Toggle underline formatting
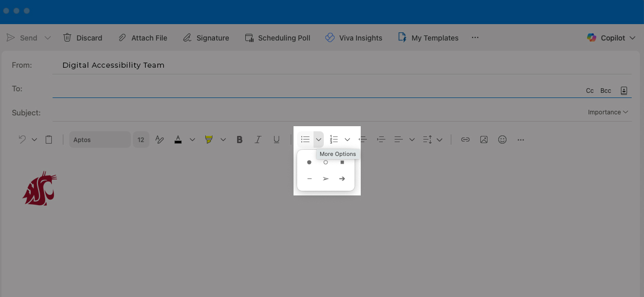This screenshot has height=297, width=644. pos(277,140)
